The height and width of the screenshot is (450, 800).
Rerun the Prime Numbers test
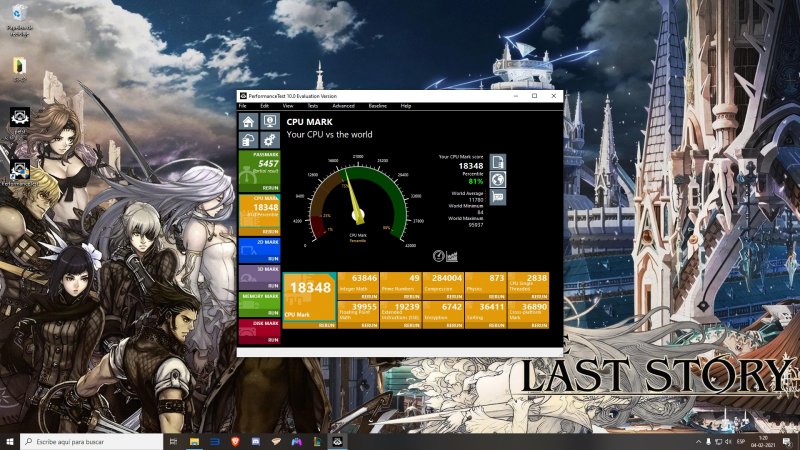click(411, 296)
